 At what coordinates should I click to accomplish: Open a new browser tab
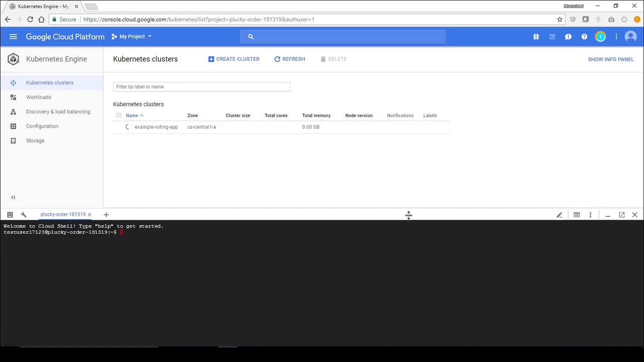[91, 7]
